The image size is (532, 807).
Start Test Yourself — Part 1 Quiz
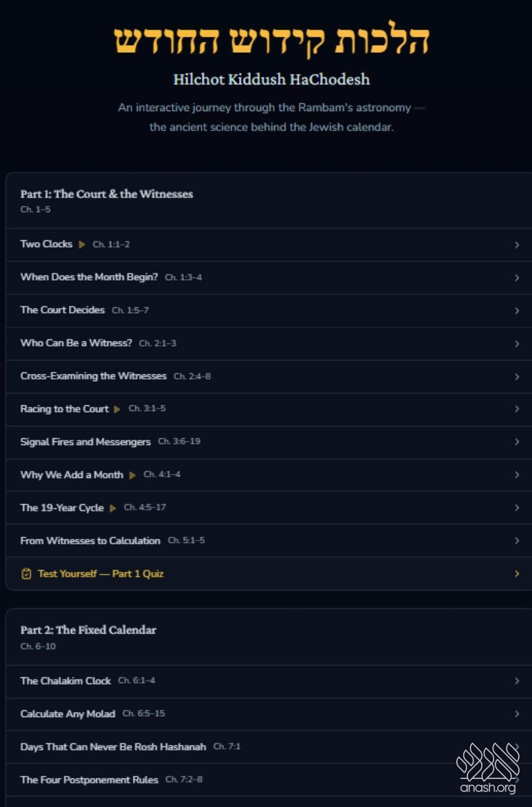[269, 574]
